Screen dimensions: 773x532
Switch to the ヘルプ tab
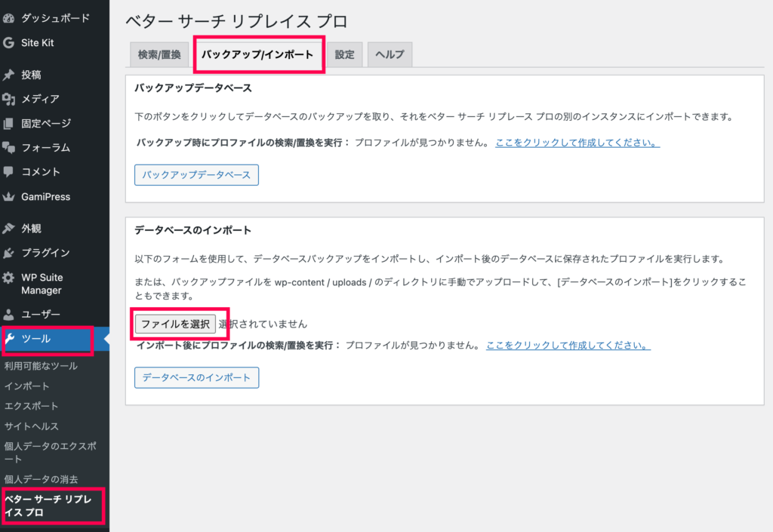pyautogui.click(x=390, y=54)
